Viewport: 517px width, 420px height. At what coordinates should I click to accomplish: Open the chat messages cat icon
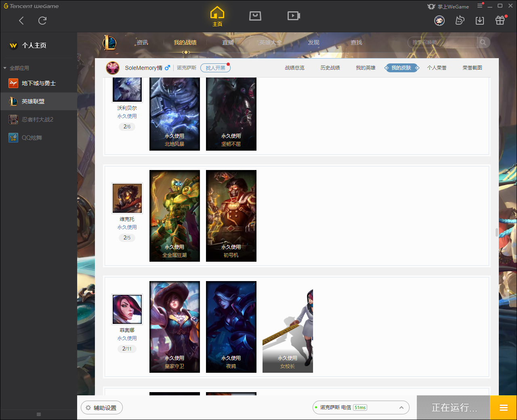pyautogui.click(x=460, y=20)
